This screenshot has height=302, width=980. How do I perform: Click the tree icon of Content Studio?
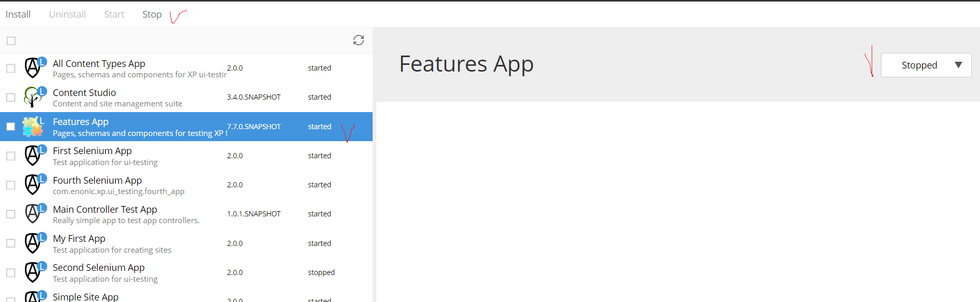32,97
